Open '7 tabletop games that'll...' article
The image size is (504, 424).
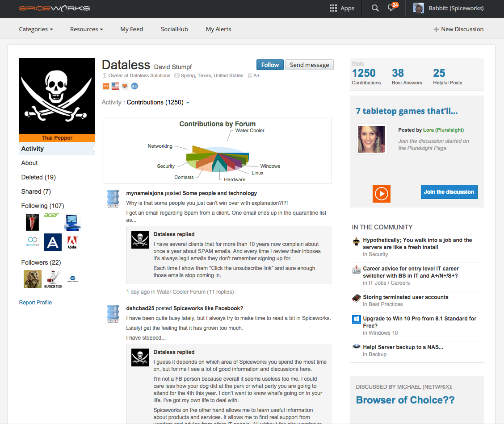click(x=407, y=111)
